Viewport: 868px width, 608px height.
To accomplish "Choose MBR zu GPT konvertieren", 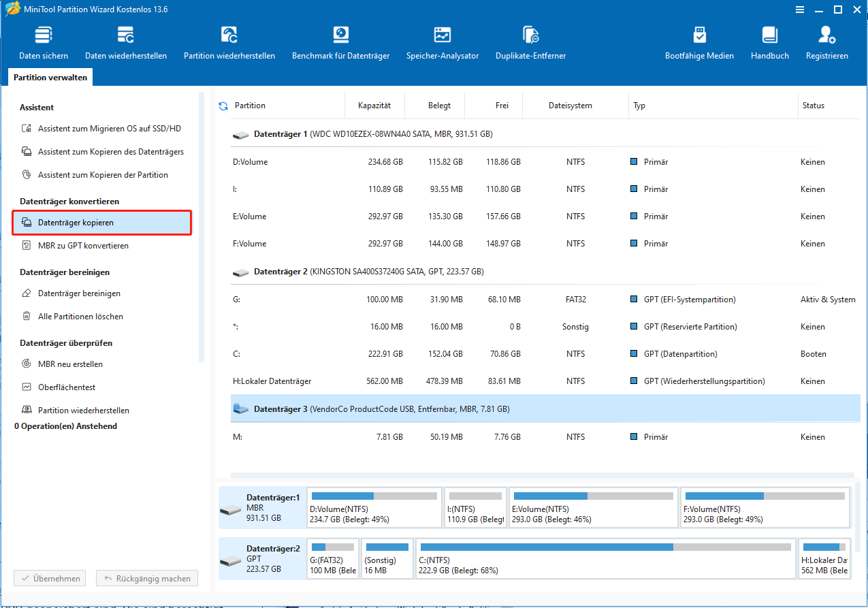I will pyautogui.click(x=75, y=246).
